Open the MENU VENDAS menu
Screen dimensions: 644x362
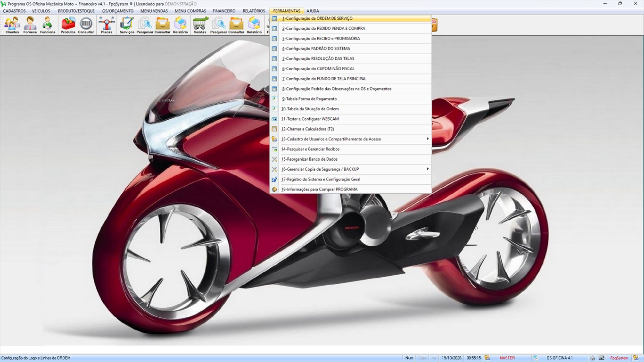click(x=154, y=11)
